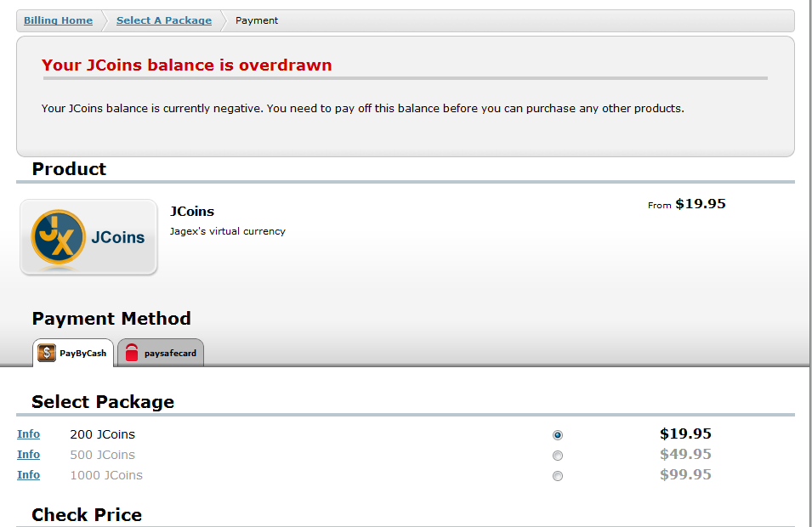Click the $49.95 package price
The height and width of the screenshot is (527, 812).
pos(685,454)
